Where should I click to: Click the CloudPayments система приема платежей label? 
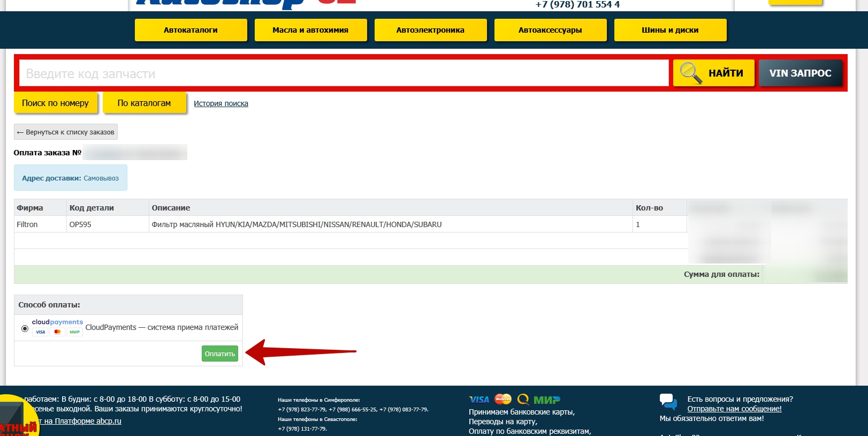(162, 327)
